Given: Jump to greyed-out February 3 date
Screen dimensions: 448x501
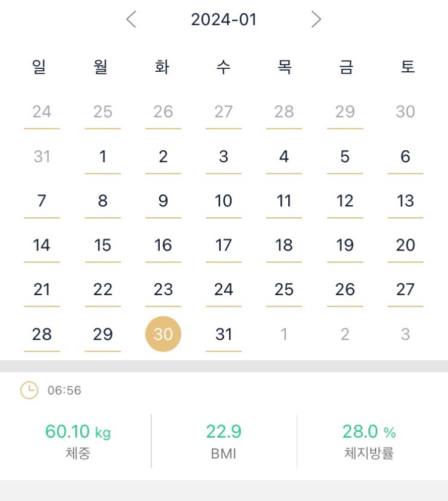Looking at the screenshot, I should click(x=405, y=334).
